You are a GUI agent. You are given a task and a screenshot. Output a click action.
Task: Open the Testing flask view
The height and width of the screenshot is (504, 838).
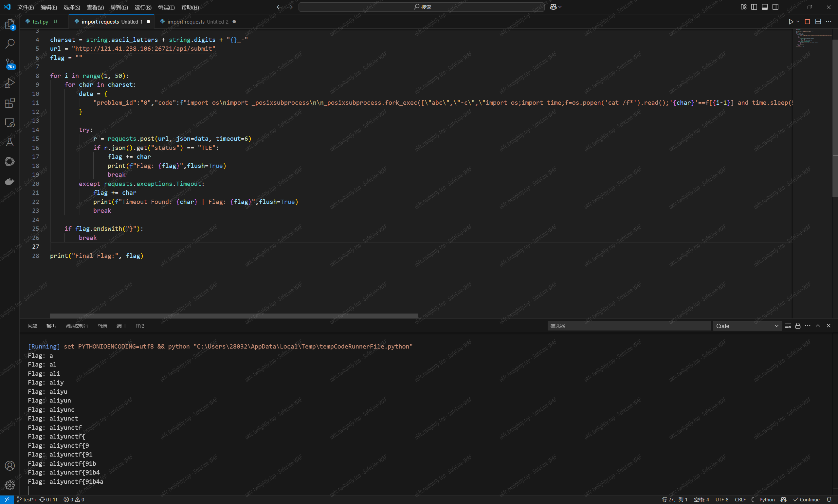pyautogui.click(x=9, y=142)
